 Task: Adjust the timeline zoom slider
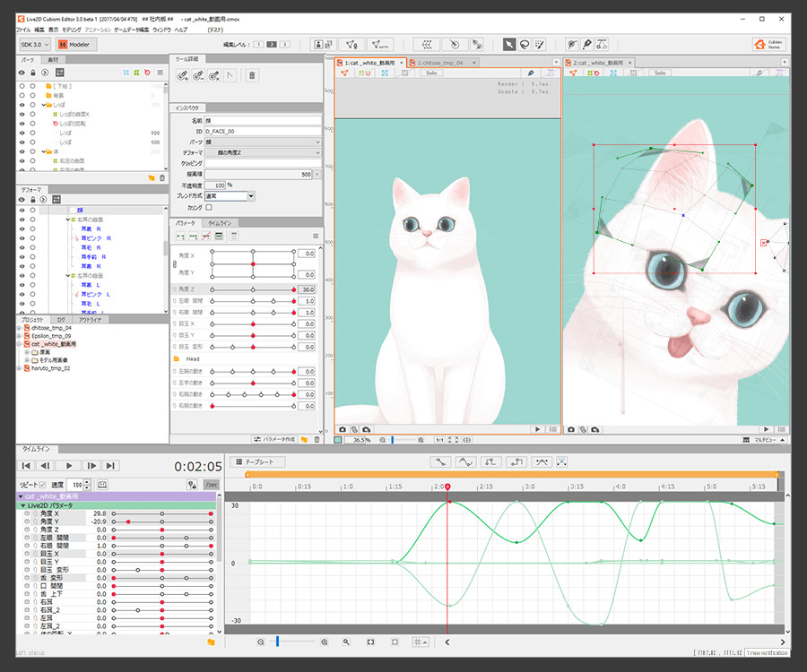(x=292, y=642)
